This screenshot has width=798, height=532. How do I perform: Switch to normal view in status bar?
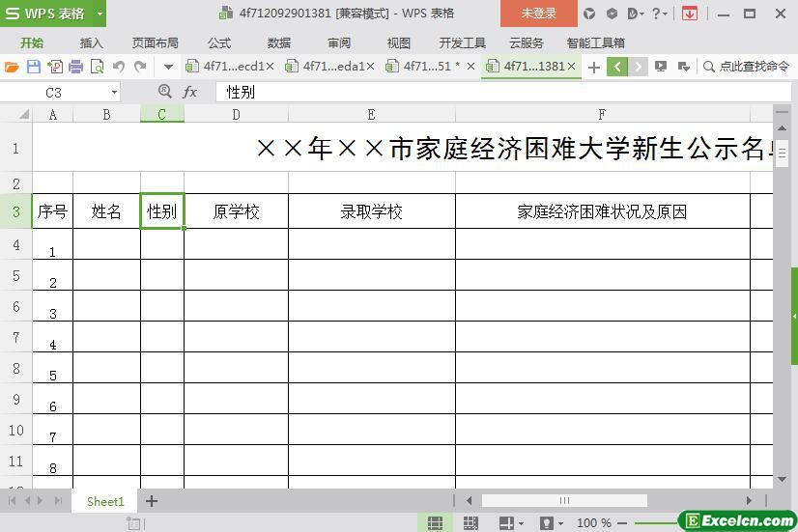click(x=435, y=523)
